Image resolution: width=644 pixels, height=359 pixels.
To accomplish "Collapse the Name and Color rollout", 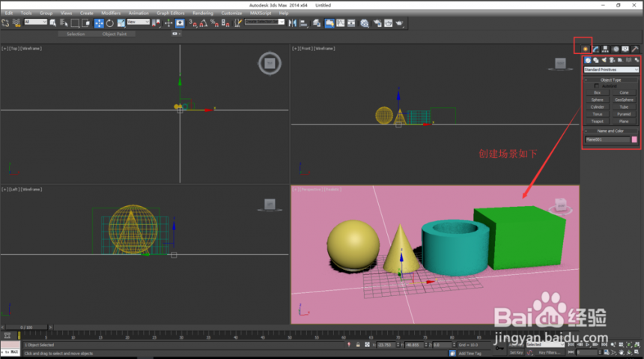I will click(611, 131).
